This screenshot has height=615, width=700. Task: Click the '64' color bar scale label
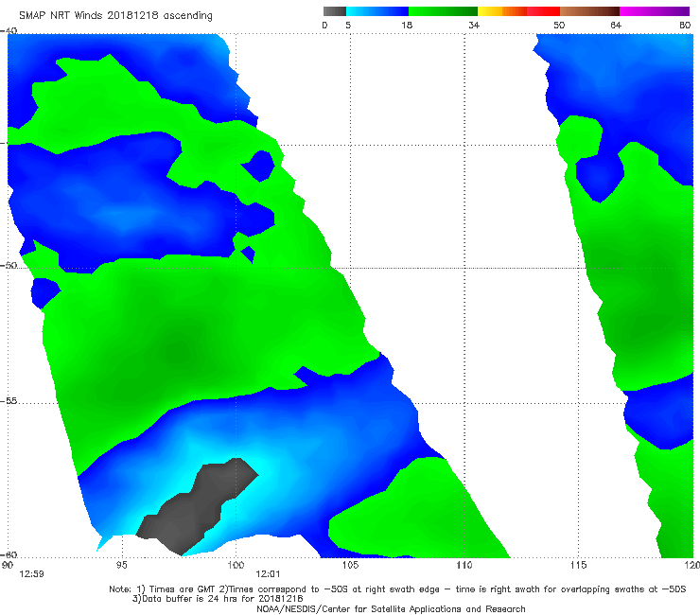(616, 25)
